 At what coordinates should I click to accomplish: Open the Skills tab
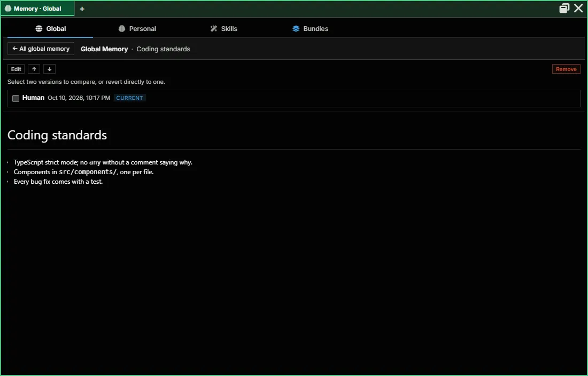223,29
